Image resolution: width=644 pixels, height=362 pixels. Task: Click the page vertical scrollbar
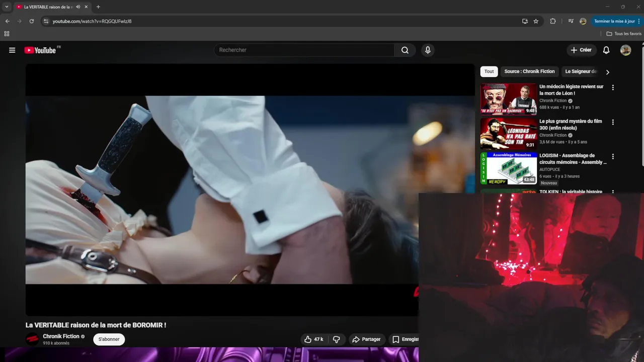pyautogui.click(x=642, y=106)
